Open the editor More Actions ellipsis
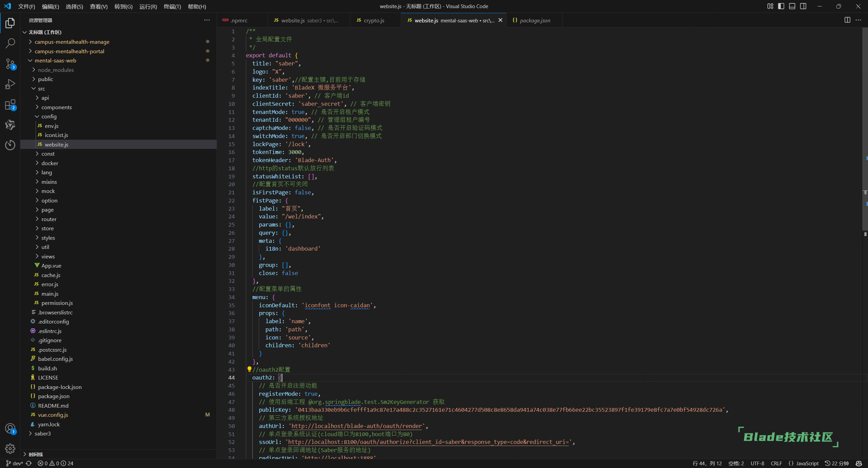 858,20
